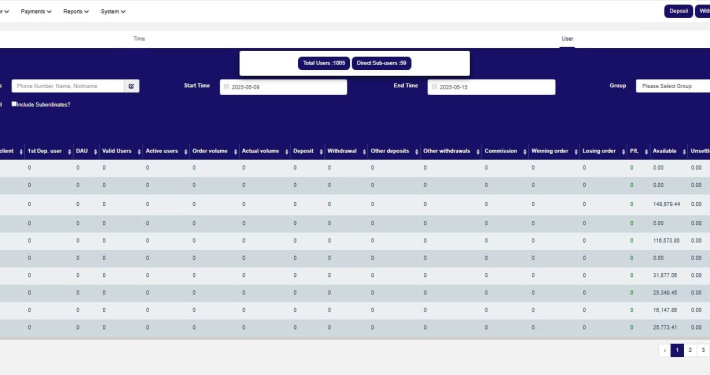Sort by P/L column arrows

coord(646,152)
